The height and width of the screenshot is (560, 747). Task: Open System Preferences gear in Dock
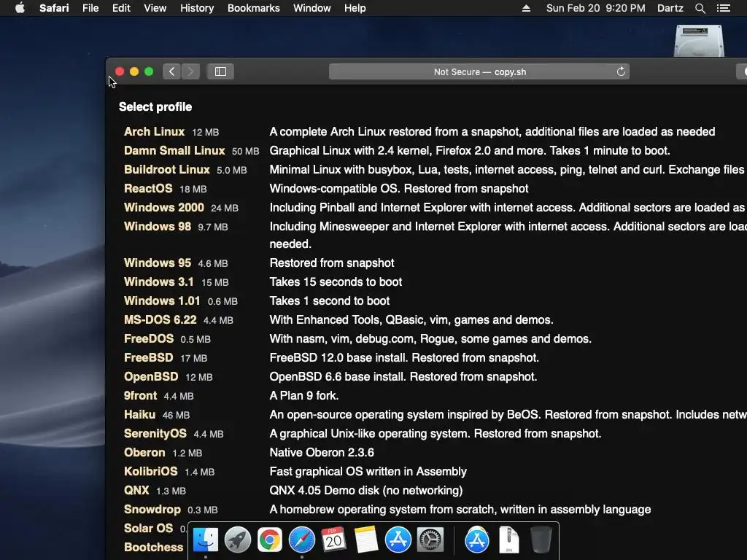tap(430, 540)
